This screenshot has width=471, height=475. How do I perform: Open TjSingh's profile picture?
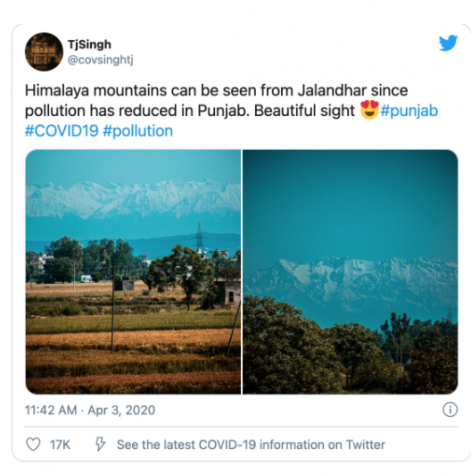point(44,52)
